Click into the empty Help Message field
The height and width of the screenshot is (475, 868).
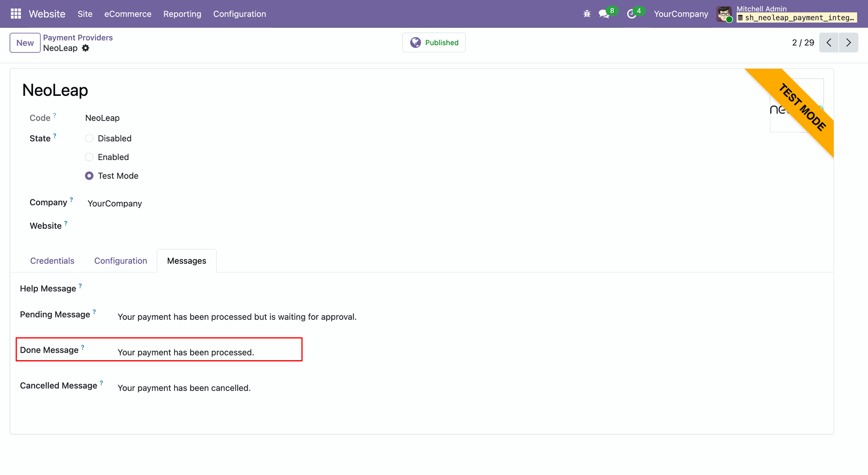coord(470,289)
